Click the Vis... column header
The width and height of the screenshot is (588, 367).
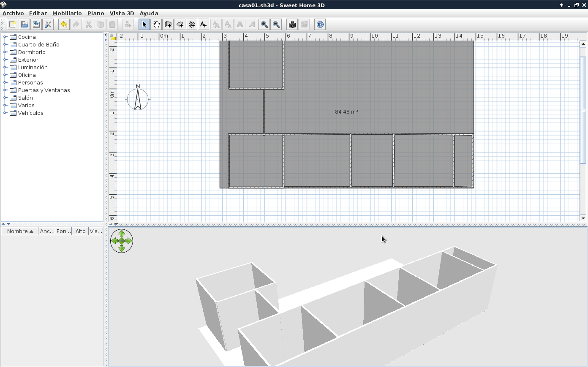[96, 231]
